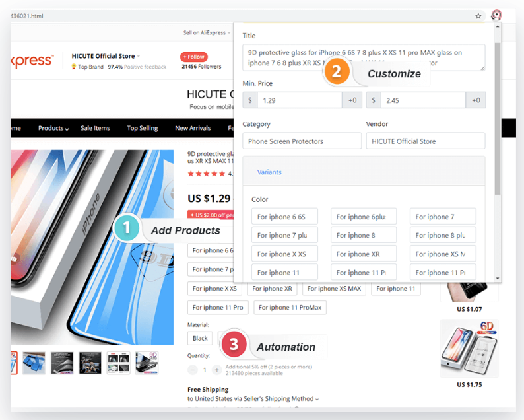Open the Variants tab in popup
Viewport: 524px width, 420px height.
(x=269, y=172)
